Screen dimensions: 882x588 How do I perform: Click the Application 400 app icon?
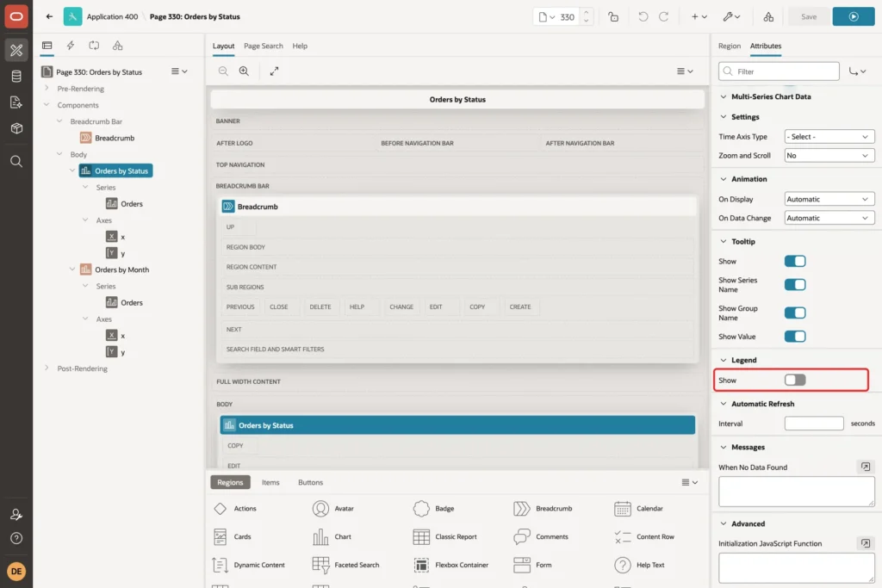(x=72, y=16)
